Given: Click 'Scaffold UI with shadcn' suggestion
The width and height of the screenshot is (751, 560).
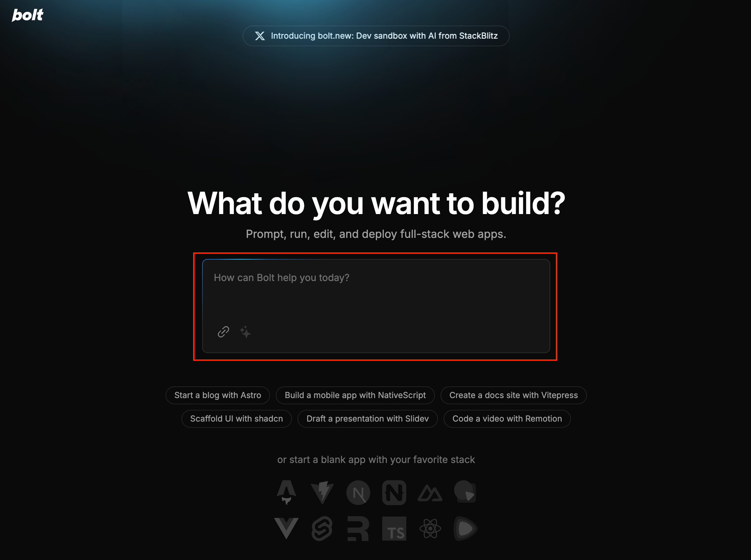Looking at the screenshot, I should click(x=236, y=419).
